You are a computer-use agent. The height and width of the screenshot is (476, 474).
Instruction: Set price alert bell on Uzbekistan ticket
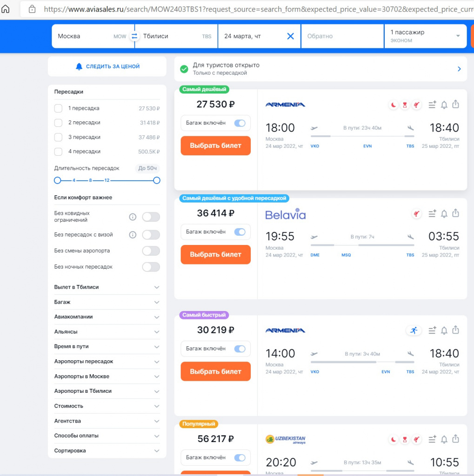click(444, 439)
